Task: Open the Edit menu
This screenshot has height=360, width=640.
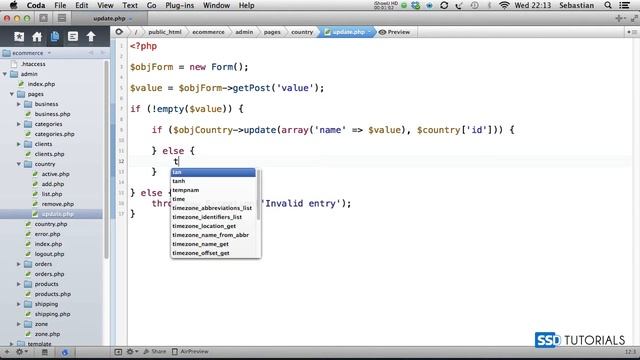Action: (x=82, y=5)
